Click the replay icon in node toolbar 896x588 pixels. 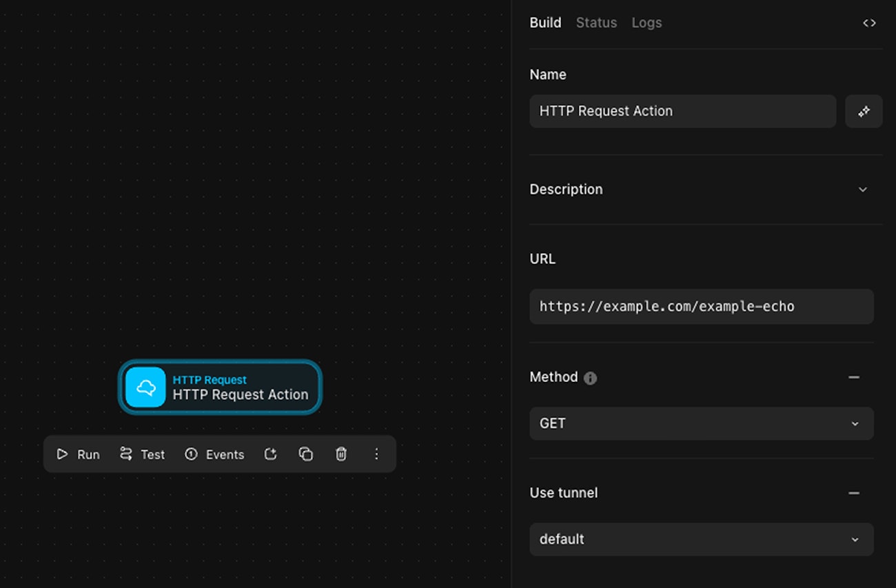(x=271, y=454)
